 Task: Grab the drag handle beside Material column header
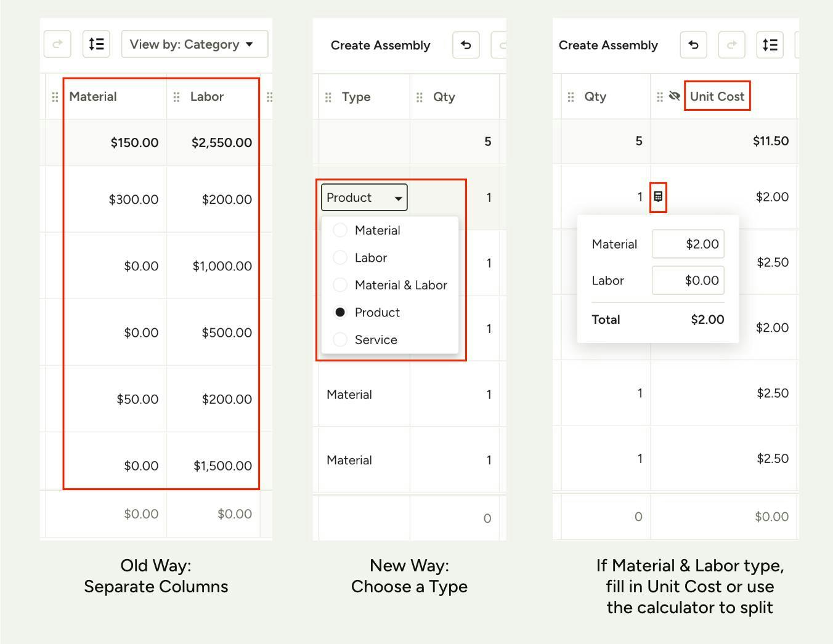coord(55,97)
